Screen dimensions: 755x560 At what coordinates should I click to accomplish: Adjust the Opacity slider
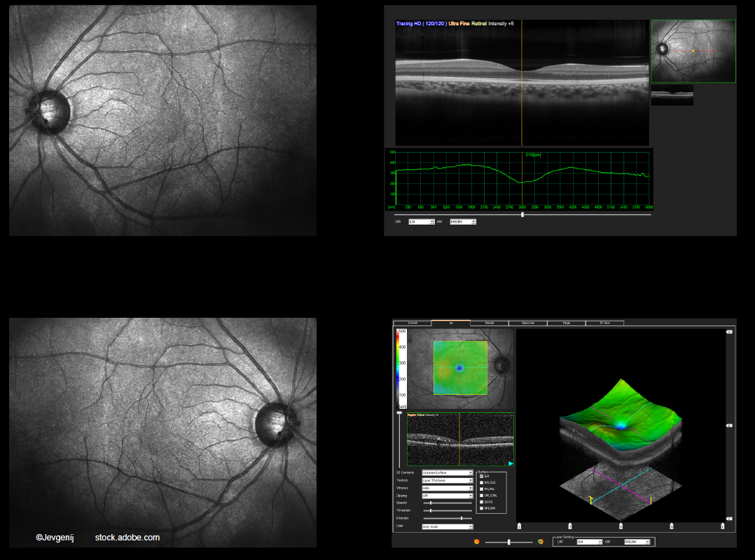pos(448,503)
